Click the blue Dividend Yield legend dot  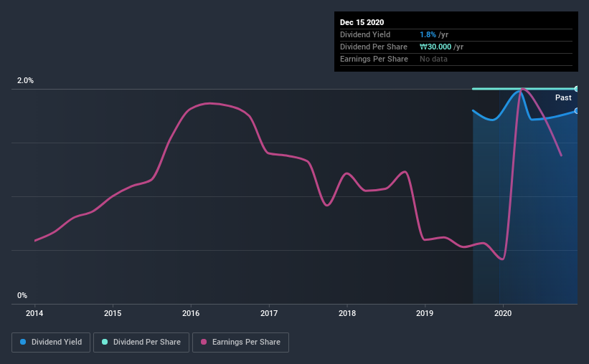23,342
